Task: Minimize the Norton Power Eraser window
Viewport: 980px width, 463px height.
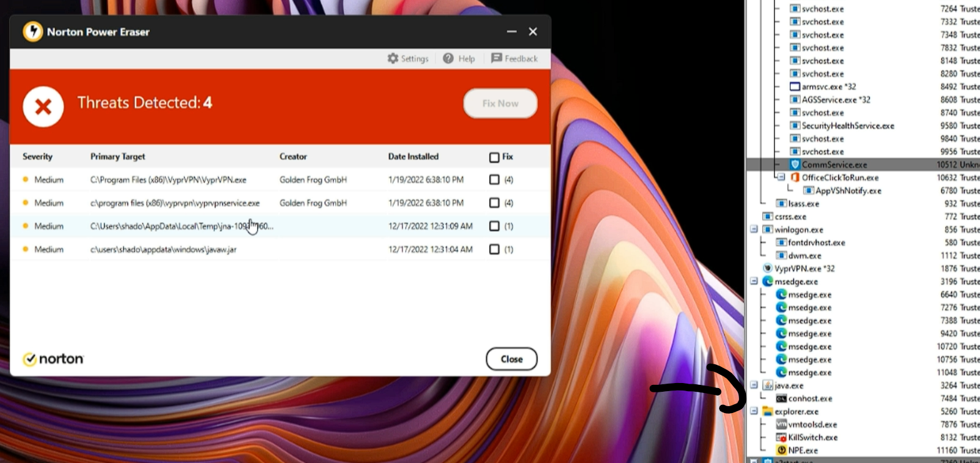Action: (512, 31)
